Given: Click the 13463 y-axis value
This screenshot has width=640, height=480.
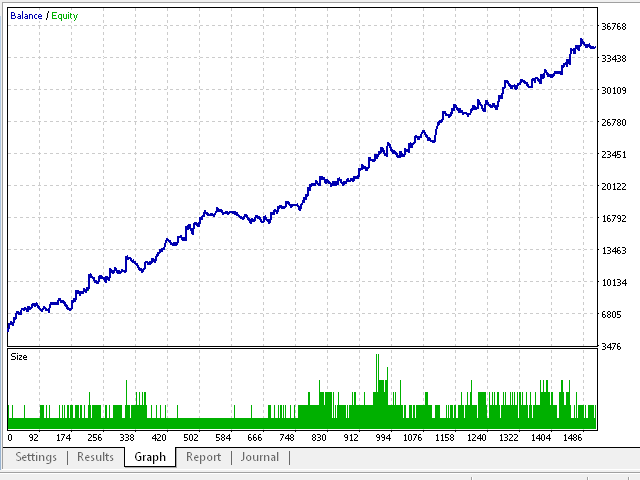Looking at the screenshot, I should (613, 251).
